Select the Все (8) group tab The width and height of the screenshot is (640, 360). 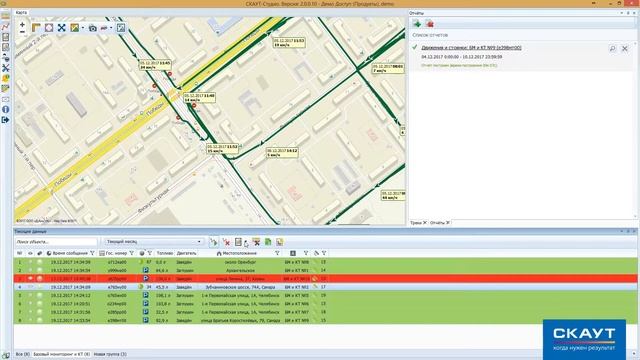click(22, 354)
